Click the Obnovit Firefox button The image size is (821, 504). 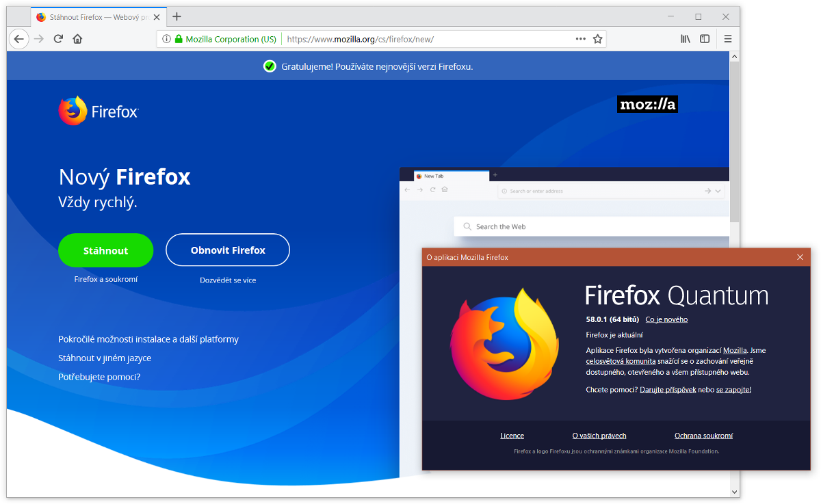pyautogui.click(x=228, y=250)
